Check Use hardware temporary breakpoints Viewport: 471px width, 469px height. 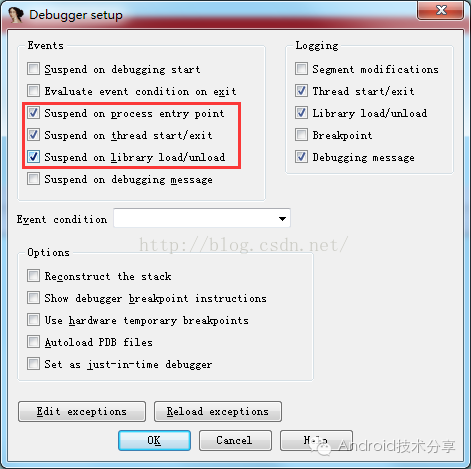pos(33,320)
